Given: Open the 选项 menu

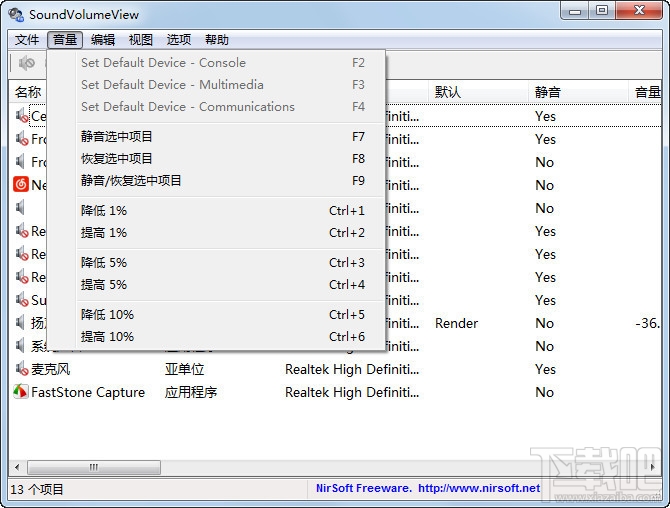Looking at the screenshot, I should [x=179, y=40].
